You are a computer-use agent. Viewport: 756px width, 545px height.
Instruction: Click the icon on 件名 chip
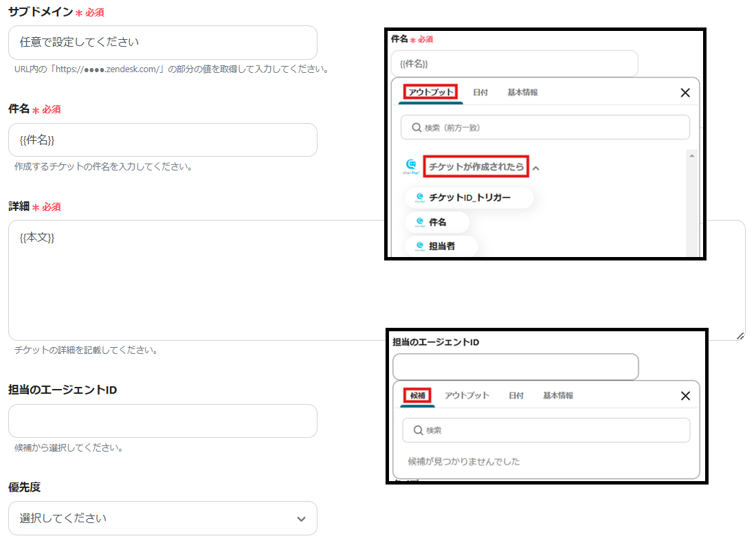pyautogui.click(x=420, y=222)
